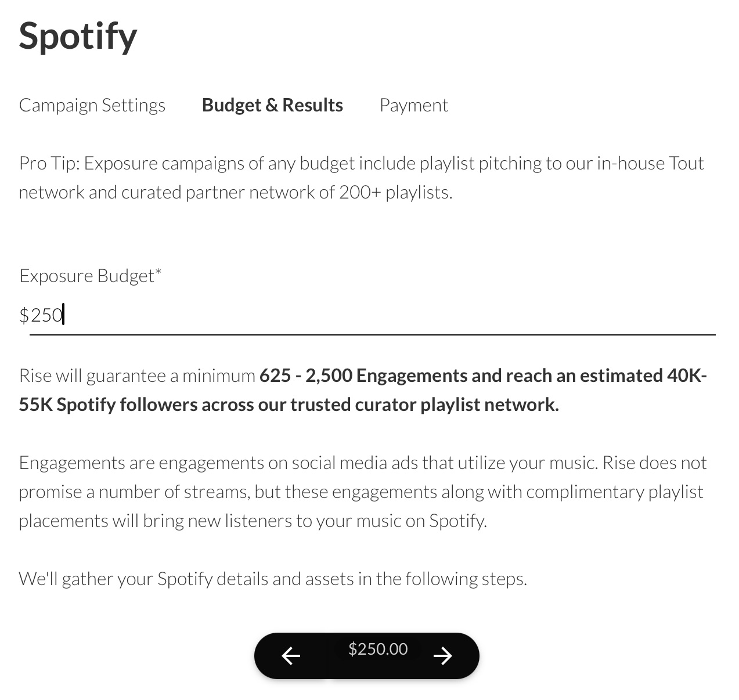Click the leftward arrow on the navigation bar

click(x=291, y=656)
